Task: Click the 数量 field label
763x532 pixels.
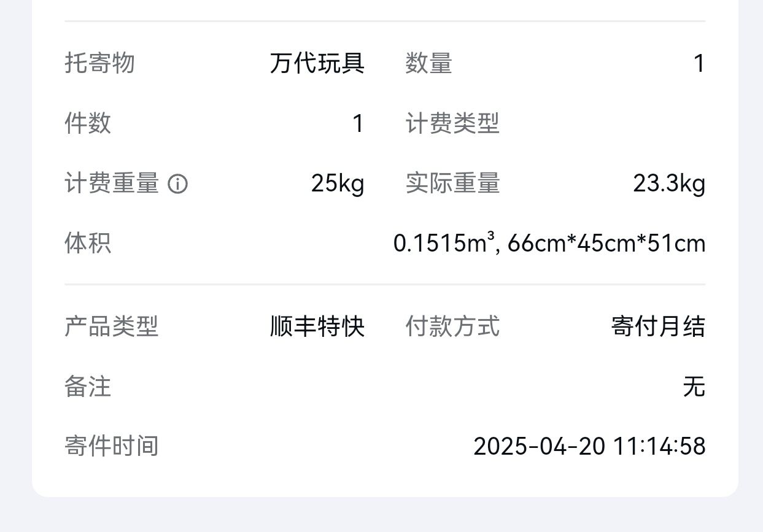Action: tap(428, 63)
